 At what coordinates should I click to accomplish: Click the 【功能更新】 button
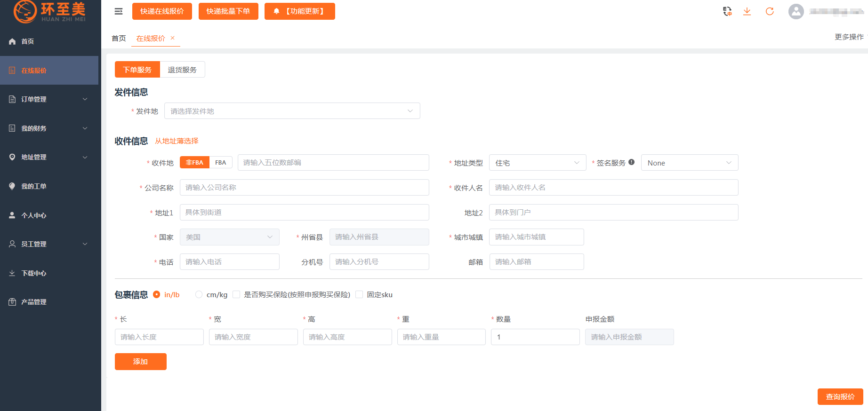point(300,11)
